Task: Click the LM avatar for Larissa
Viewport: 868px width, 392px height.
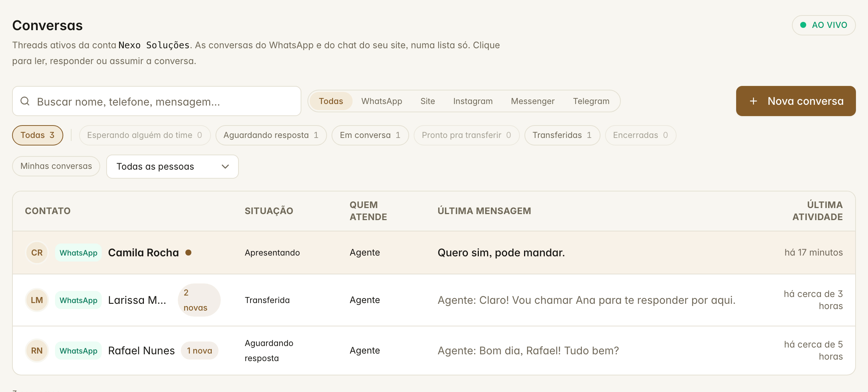Action: click(x=37, y=300)
